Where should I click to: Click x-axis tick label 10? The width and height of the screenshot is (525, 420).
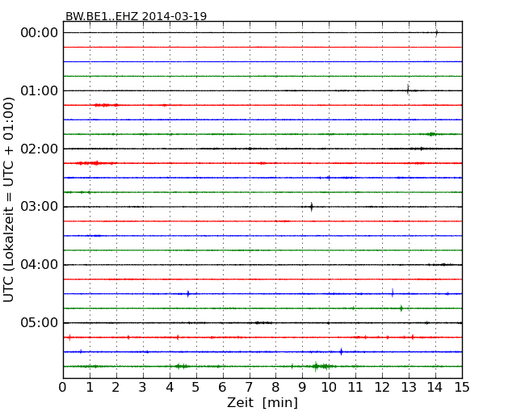pos(329,387)
